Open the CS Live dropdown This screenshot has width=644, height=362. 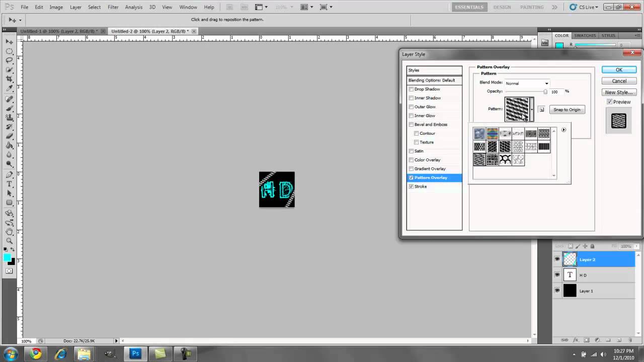(583, 7)
